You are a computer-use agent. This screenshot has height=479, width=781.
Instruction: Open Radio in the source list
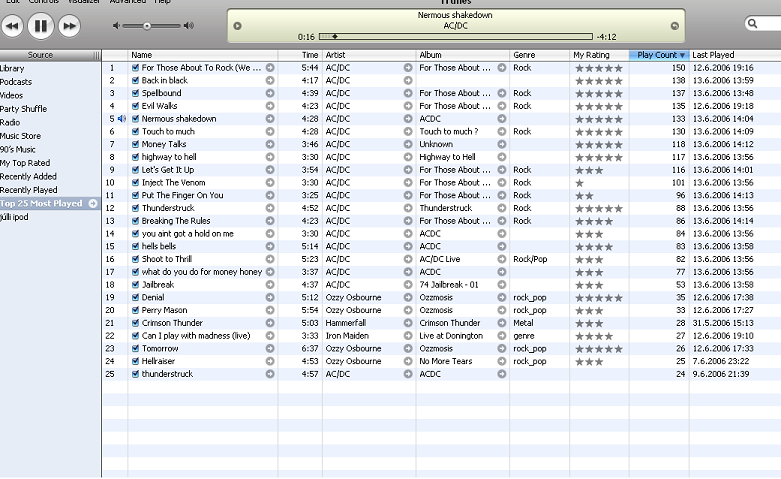tap(10, 122)
